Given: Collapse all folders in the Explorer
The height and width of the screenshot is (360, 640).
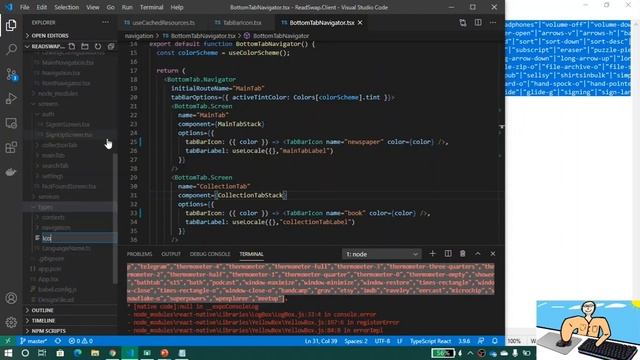Looking at the screenshot, I should [111, 46].
